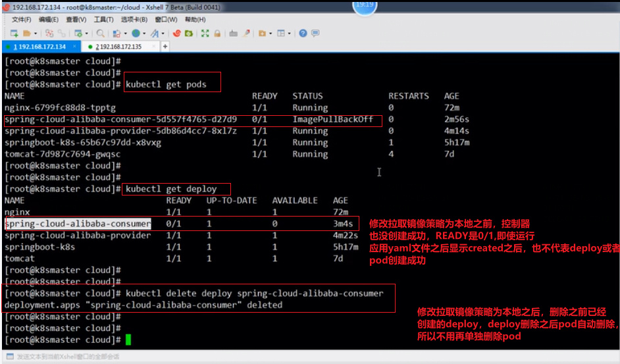Click the 'deployment.apps ... deleted' output line
The width and height of the screenshot is (620, 364).
[143, 305]
